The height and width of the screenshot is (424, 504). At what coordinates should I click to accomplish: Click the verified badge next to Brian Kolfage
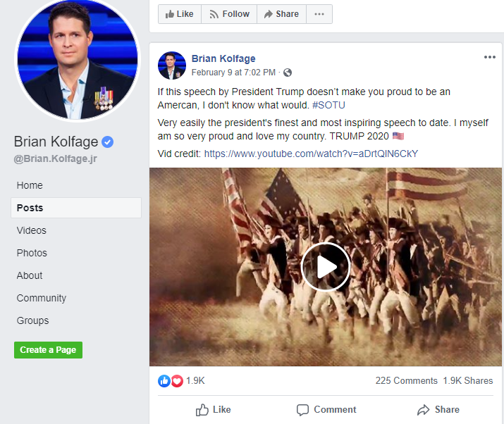[x=107, y=142]
